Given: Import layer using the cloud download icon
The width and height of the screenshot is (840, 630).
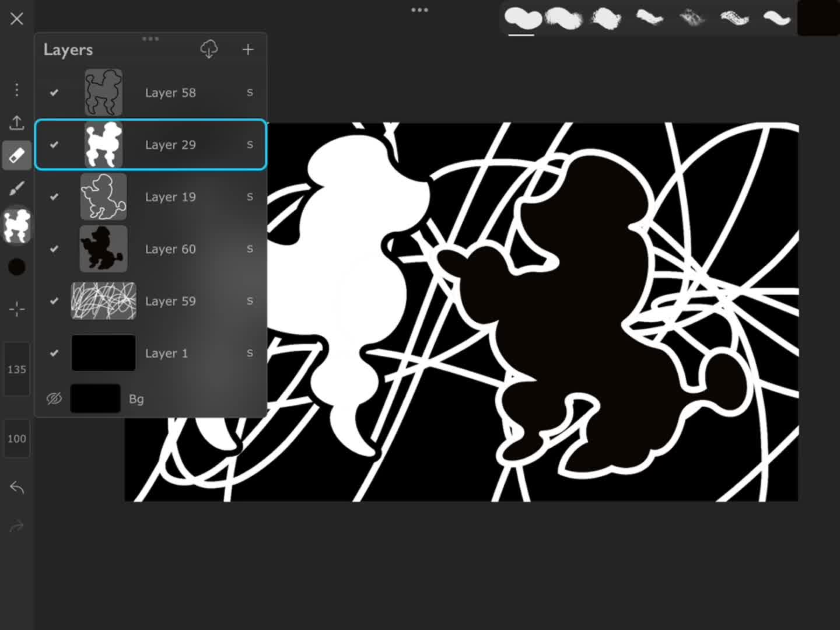Looking at the screenshot, I should coord(209,50).
